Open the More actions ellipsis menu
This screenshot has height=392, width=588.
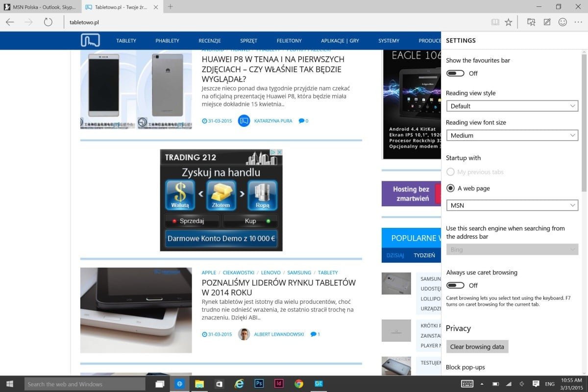click(579, 22)
